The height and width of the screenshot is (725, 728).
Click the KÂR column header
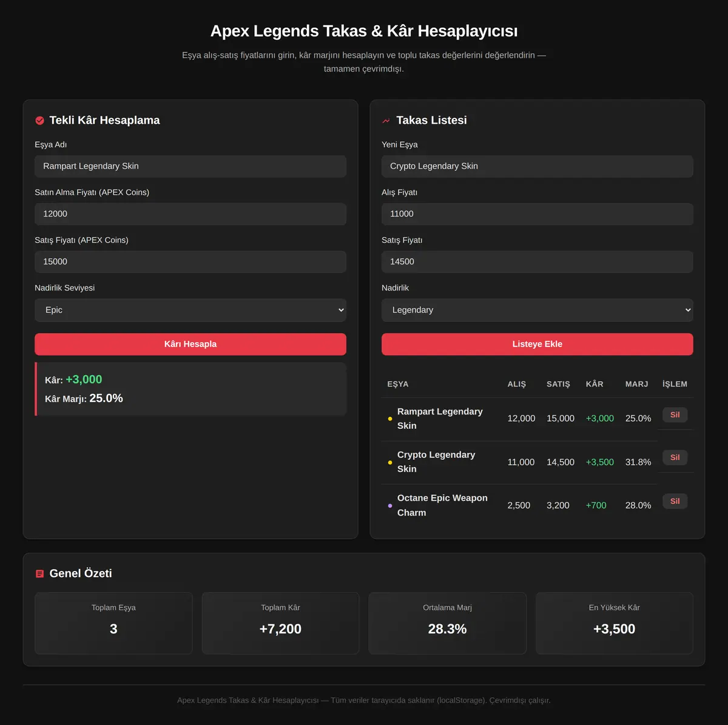[595, 384]
